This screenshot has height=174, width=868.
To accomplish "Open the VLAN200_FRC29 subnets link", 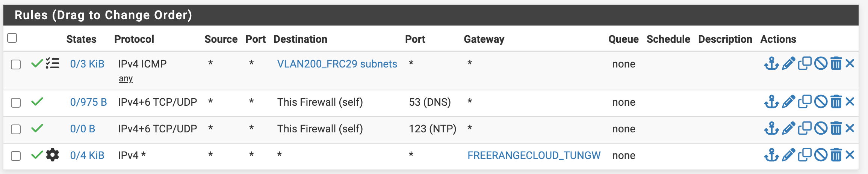I will click(x=337, y=64).
